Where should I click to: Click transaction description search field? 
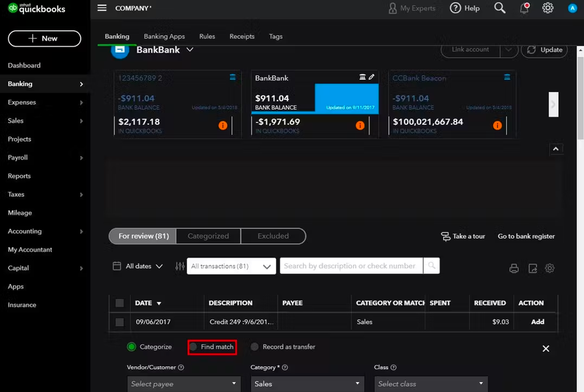coord(351,266)
